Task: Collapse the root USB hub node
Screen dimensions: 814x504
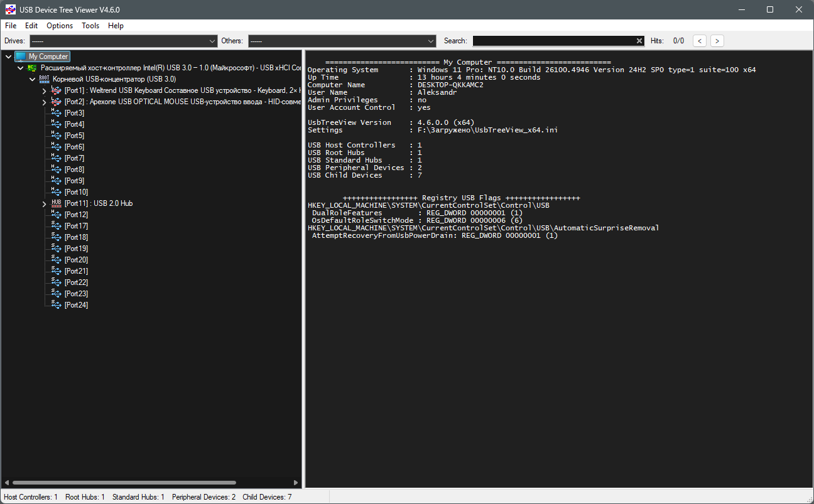Action: 32,79
